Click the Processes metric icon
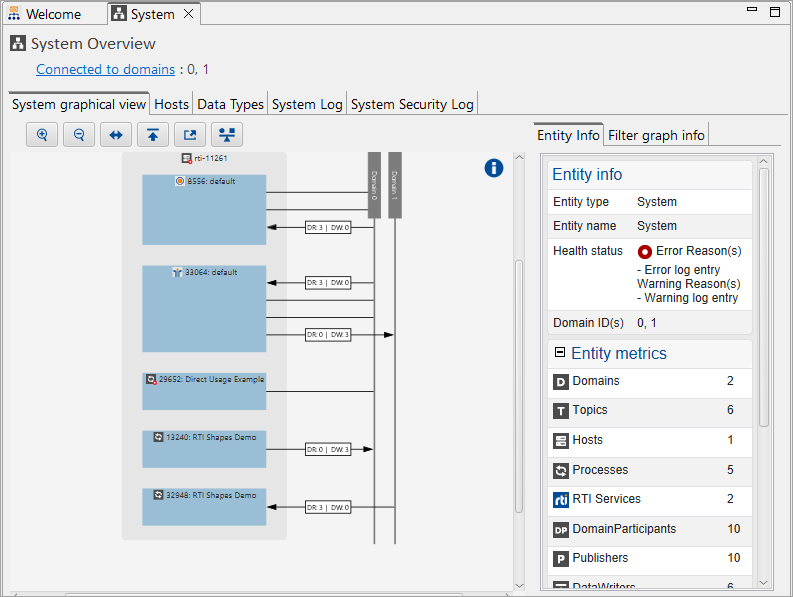The height and width of the screenshot is (597, 793). pos(560,471)
